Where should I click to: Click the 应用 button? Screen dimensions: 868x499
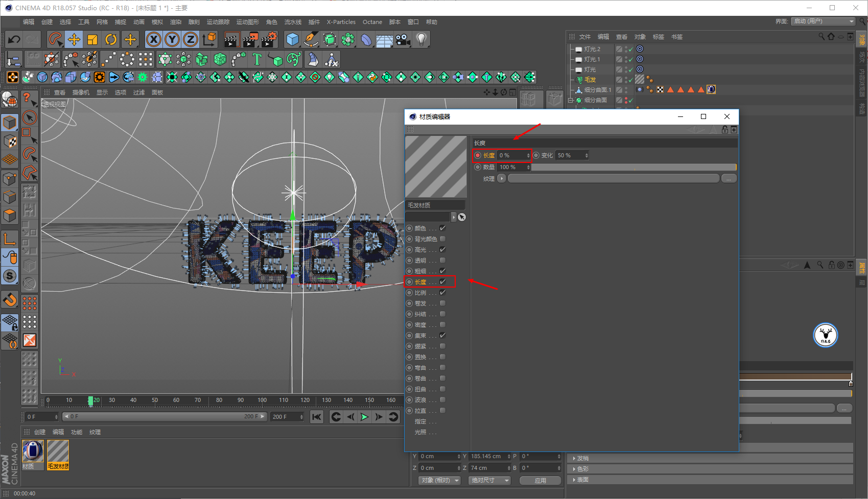coord(540,480)
